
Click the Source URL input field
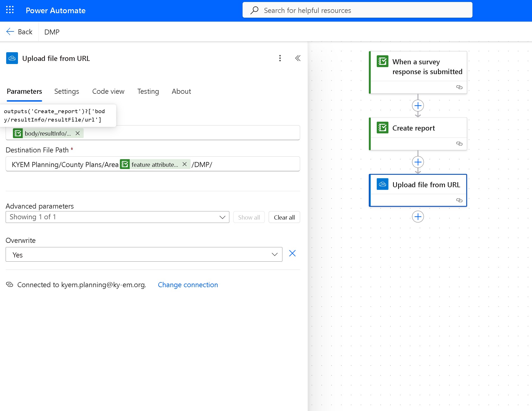click(x=153, y=133)
